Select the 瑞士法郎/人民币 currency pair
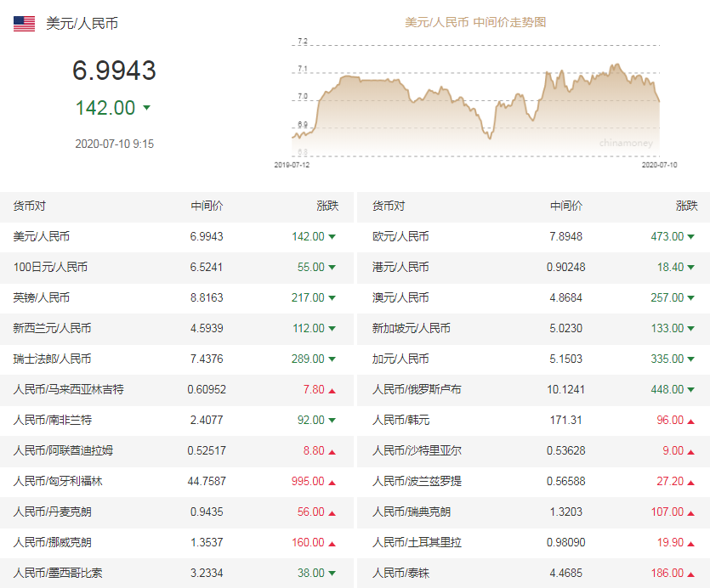710x588 pixels. (52, 359)
